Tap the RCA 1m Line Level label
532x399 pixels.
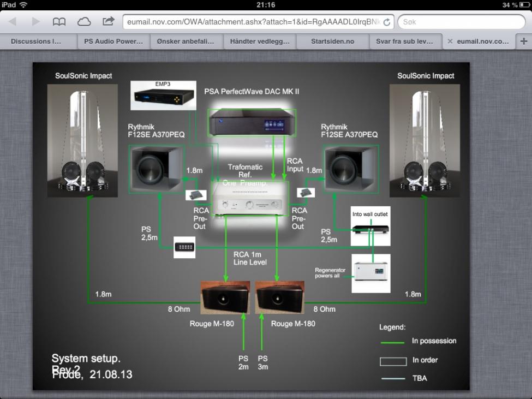250,258
